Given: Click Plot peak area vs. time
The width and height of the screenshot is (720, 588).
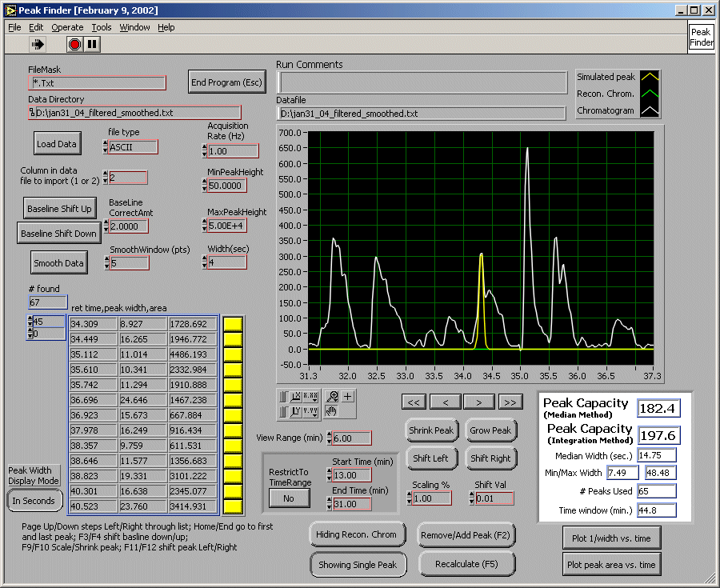Looking at the screenshot, I should (612, 565).
